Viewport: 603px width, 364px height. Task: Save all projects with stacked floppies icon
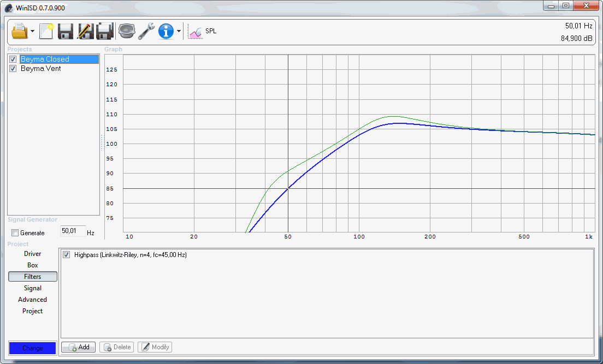pos(104,31)
